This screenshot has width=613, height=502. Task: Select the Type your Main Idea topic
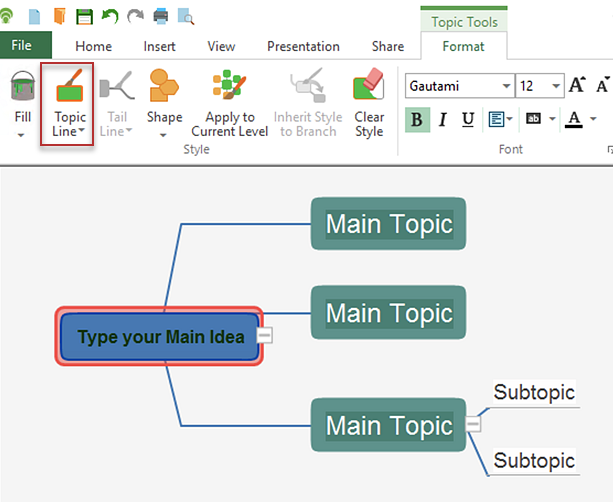pyautogui.click(x=160, y=336)
